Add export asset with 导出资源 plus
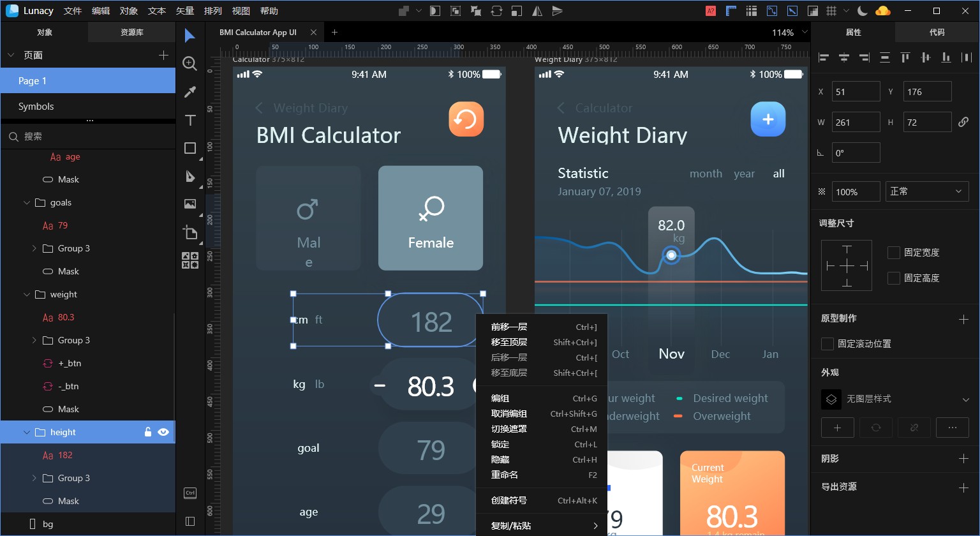The width and height of the screenshot is (980, 536). [x=963, y=488]
